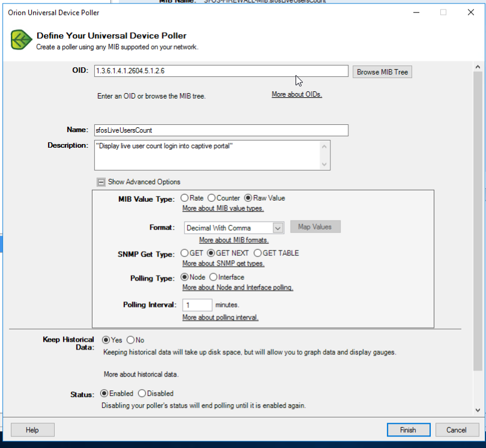Open the Format dropdown list

coord(278,228)
